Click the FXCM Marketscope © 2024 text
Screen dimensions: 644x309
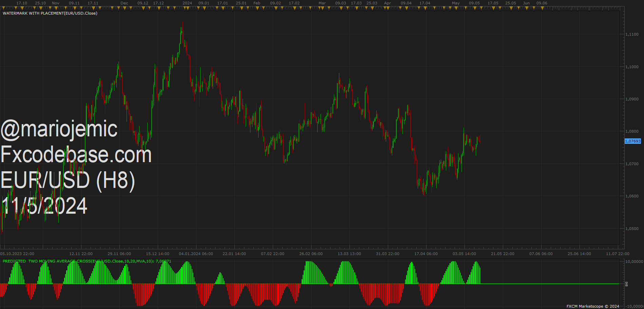[593, 306]
